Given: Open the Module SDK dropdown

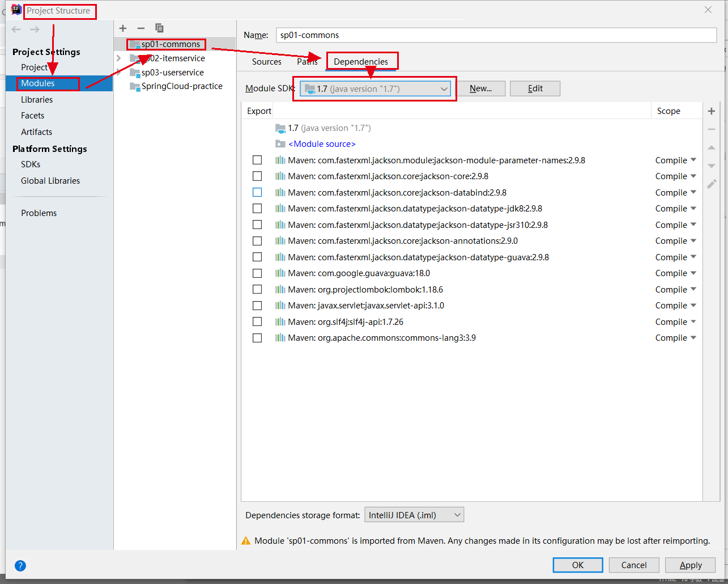Looking at the screenshot, I should click(444, 88).
